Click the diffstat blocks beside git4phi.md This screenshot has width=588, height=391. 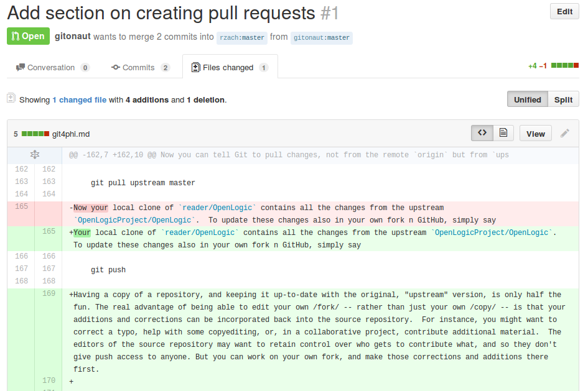(35, 134)
